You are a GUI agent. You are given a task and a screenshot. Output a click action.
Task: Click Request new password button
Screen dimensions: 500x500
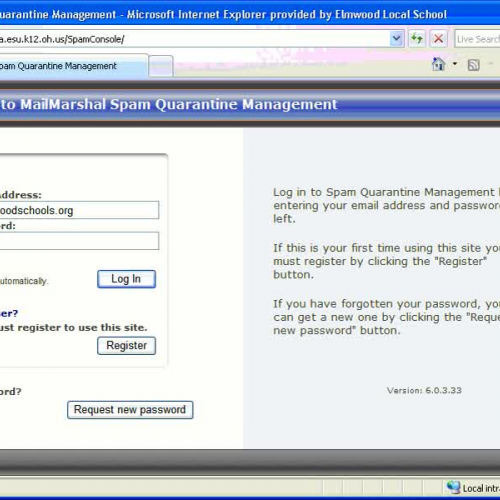pyautogui.click(x=130, y=410)
